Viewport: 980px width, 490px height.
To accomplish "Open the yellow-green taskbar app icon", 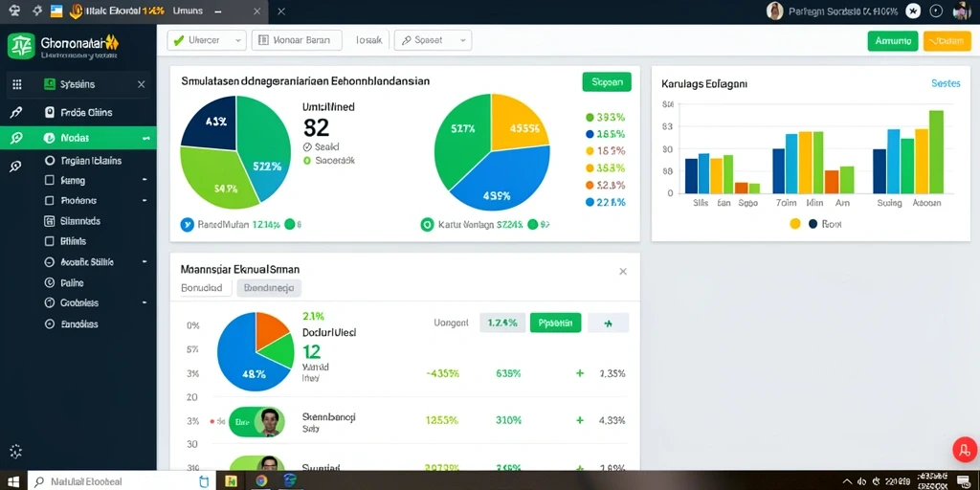I will pos(232,481).
